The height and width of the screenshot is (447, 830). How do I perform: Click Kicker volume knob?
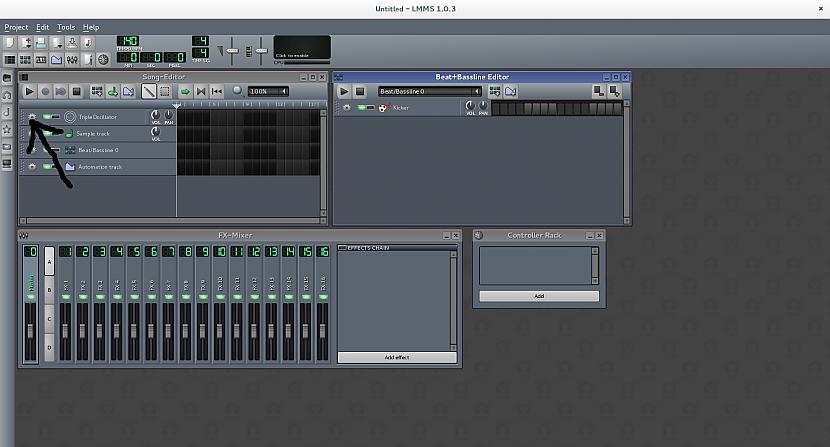(470, 106)
